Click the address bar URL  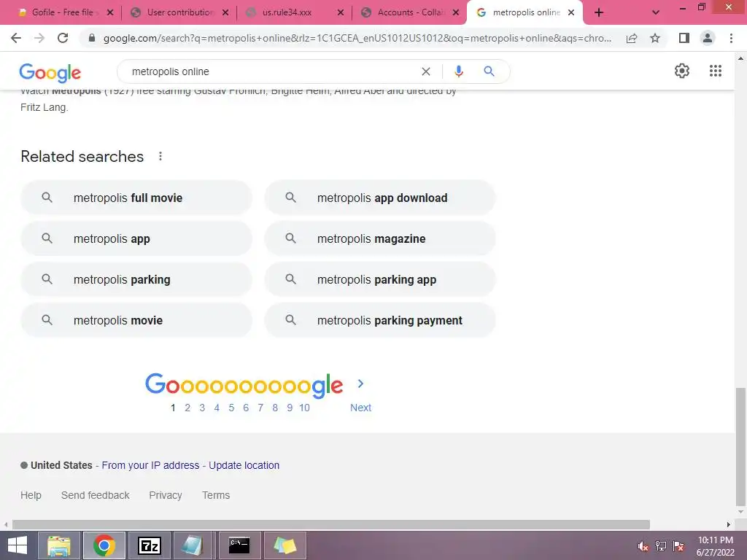[357, 38]
